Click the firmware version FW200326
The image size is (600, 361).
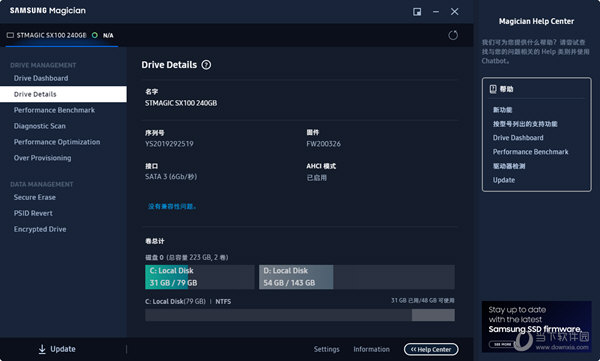[x=323, y=144]
